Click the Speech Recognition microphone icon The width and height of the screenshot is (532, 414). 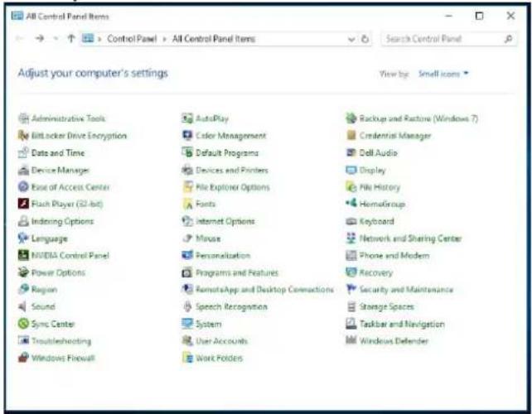[187, 306]
